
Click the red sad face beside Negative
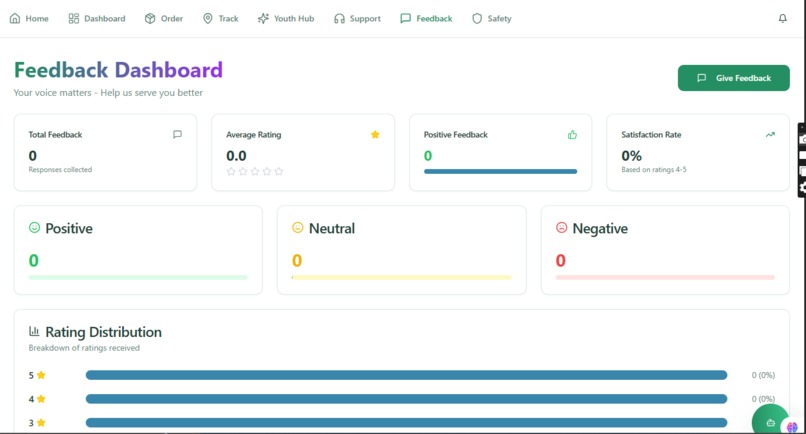pos(561,227)
